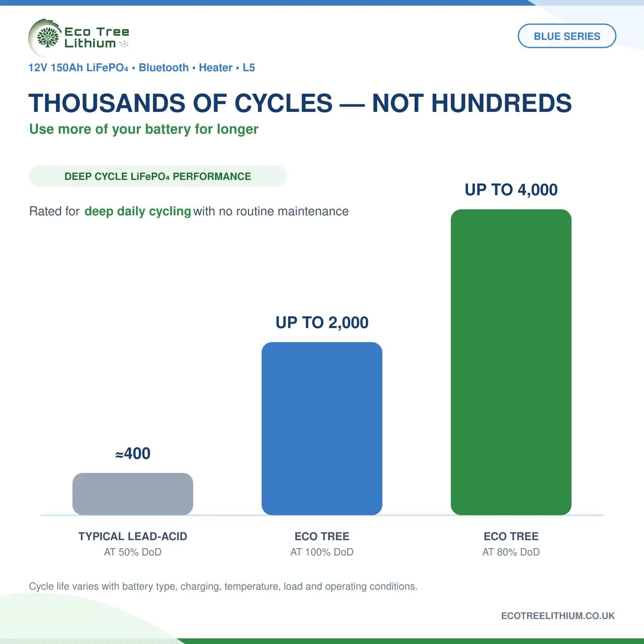Click the TYPICAL LEAD-ACID axis label
This screenshot has height=644, width=644.
click(133, 536)
